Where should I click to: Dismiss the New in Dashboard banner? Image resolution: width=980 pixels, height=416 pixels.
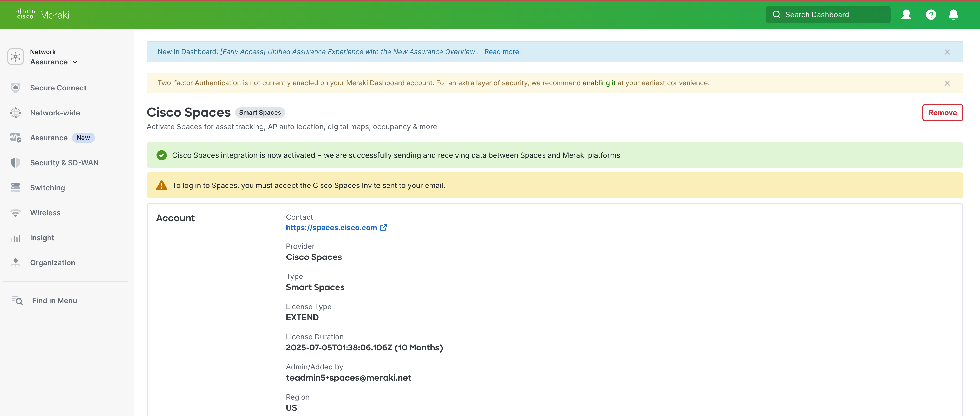click(x=947, y=52)
